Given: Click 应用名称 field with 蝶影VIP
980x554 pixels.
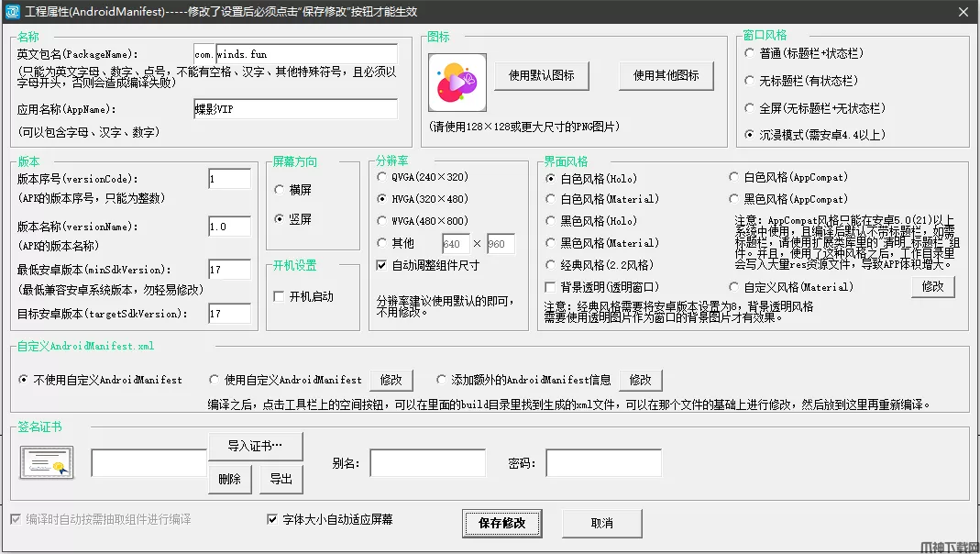Looking at the screenshot, I should tap(295, 109).
